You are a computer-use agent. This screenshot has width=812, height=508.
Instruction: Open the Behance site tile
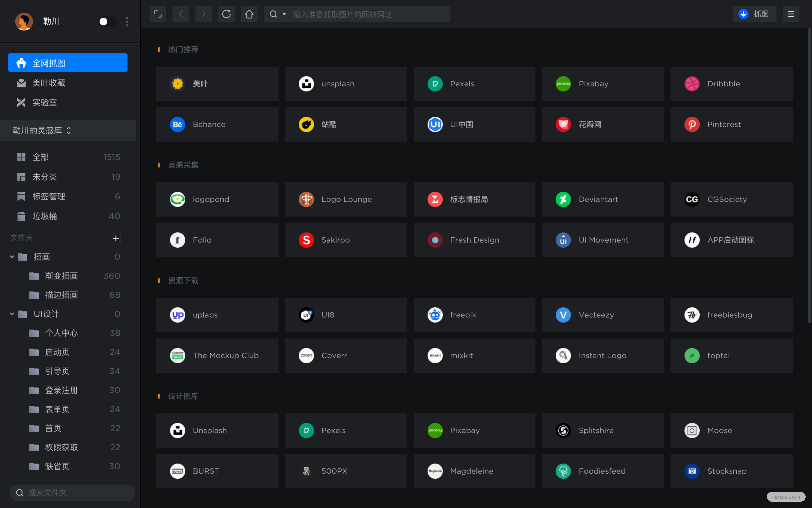coord(217,124)
